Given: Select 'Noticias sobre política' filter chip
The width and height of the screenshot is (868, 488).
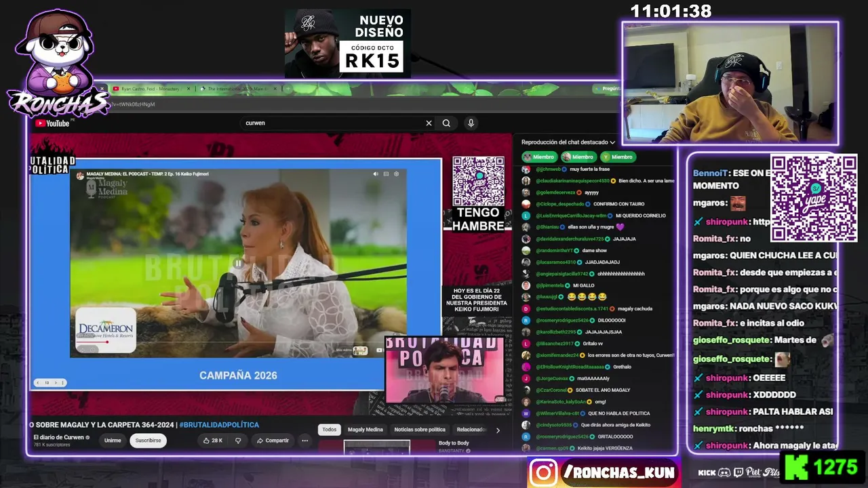Looking at the screenshot, I should point(420,430).
